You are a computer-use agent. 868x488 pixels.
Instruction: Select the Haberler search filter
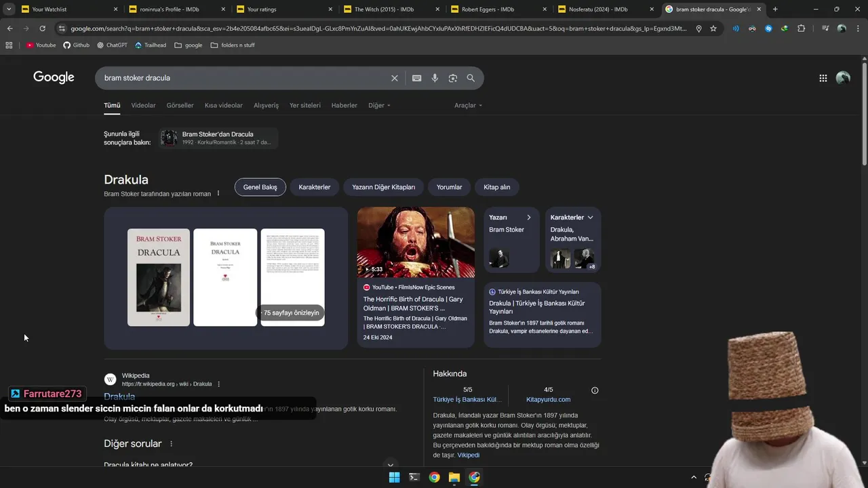[344, 105]
